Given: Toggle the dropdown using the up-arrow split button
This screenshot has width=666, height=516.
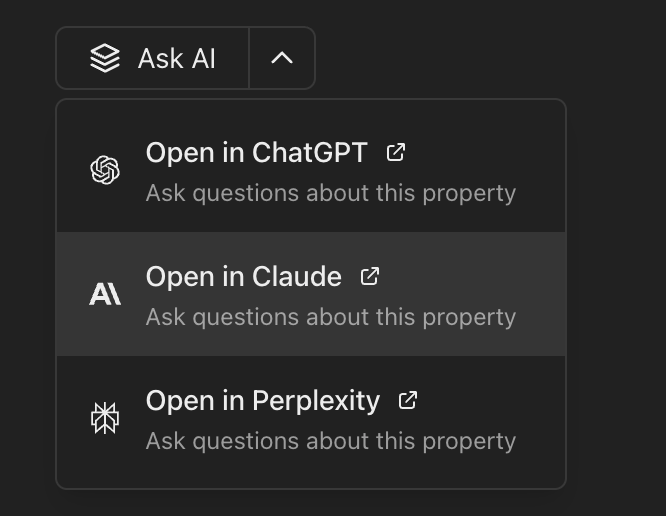Looking at the screenshot, I should tap(282, 58).
